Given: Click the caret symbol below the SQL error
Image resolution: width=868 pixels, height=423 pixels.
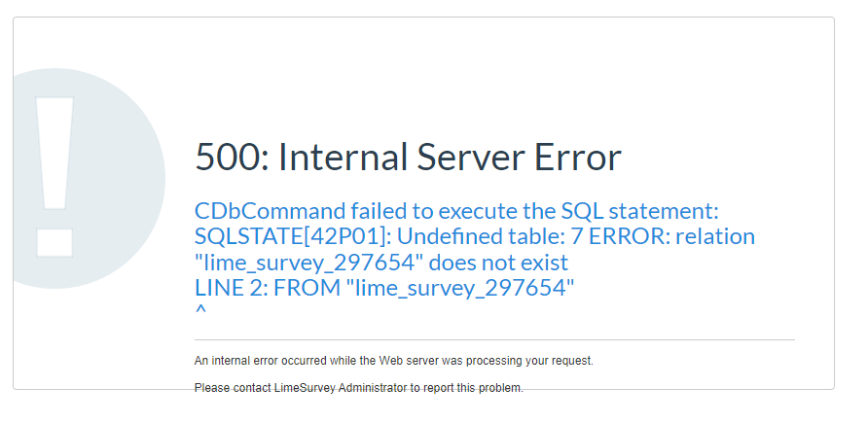Looking at the screenshot, I should (200, 311).
